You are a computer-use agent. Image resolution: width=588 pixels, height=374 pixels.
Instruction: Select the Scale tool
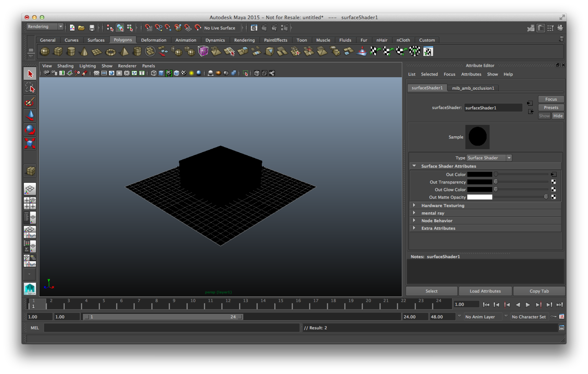pos(30,144)
